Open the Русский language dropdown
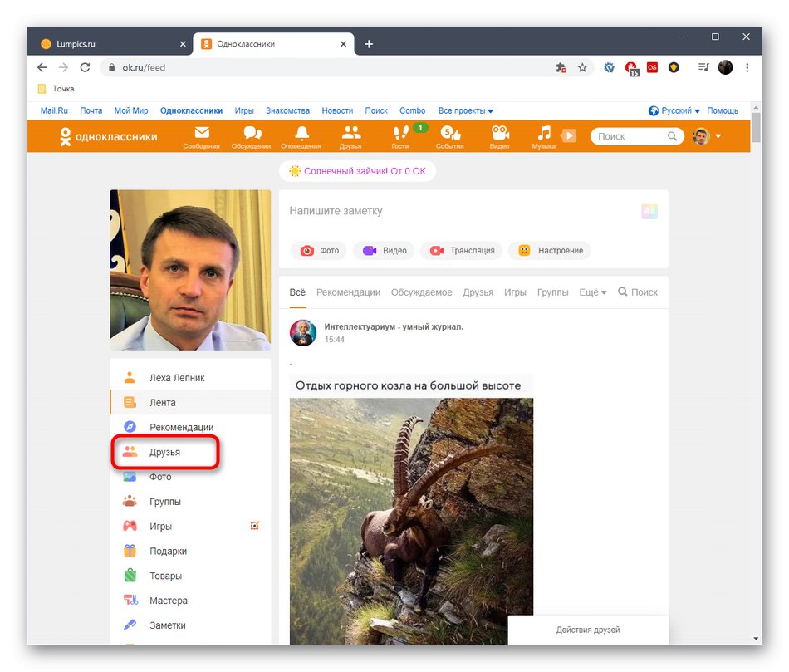Image resolution: width=789 pixels, height=672 pixels. coord(674,110)
